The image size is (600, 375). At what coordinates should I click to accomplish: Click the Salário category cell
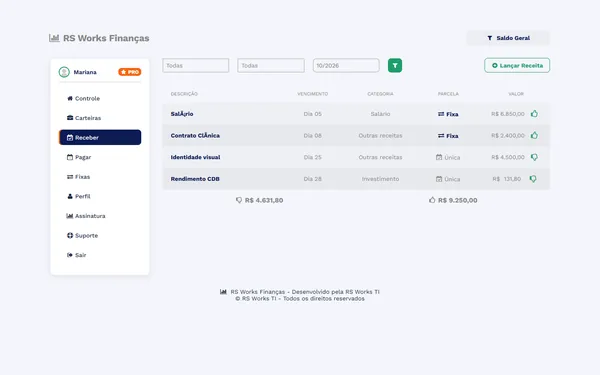380,114
